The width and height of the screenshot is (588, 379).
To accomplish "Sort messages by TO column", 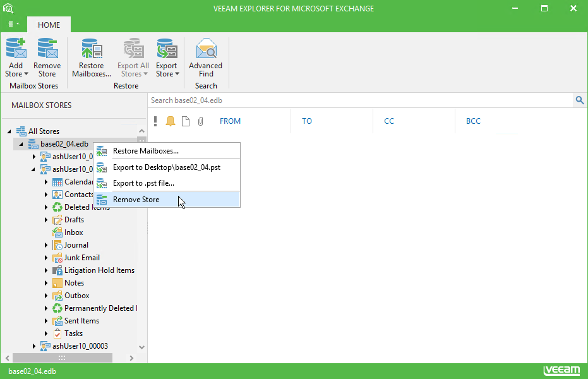I will tap(307, 121).
